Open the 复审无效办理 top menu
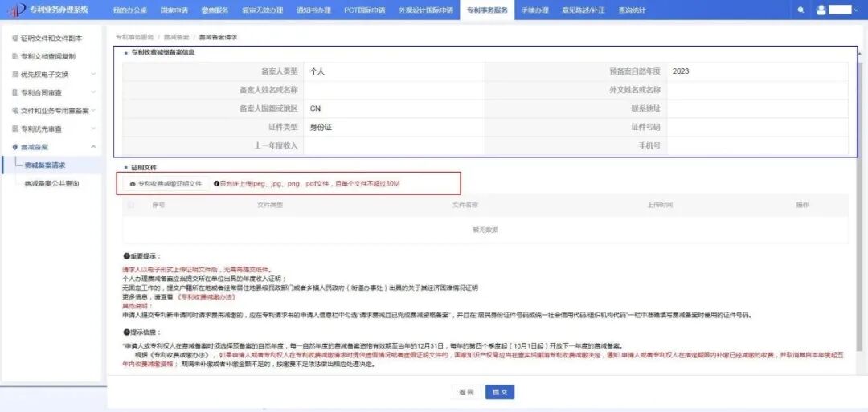Viewport: 868px width, 412px height. point(262,10)
